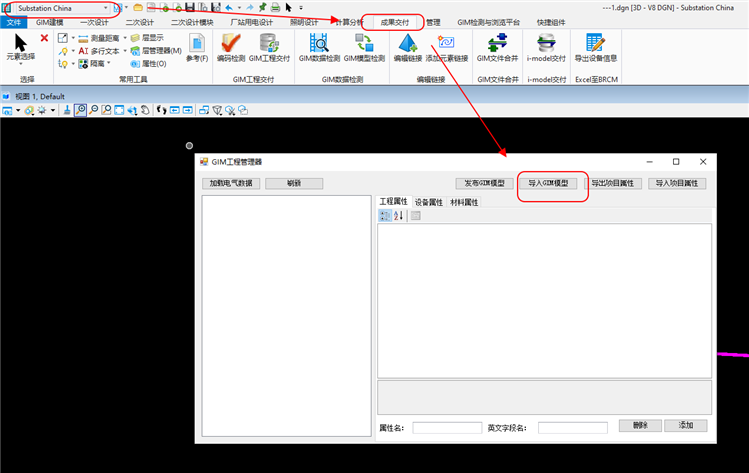Open the 快捷组件 ribbon tab
Screen dimensions: 749x473
(x=551, y=22)
